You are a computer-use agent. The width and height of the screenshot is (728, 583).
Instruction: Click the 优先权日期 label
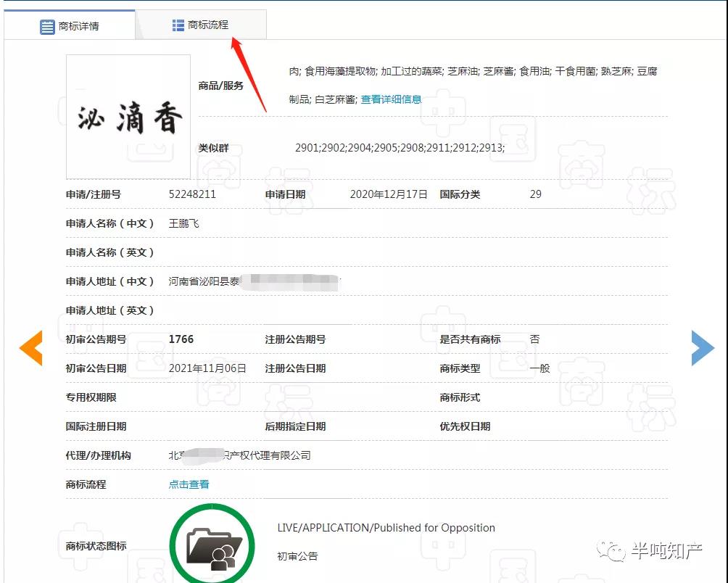pyautogui.click(x=465, y=426)
